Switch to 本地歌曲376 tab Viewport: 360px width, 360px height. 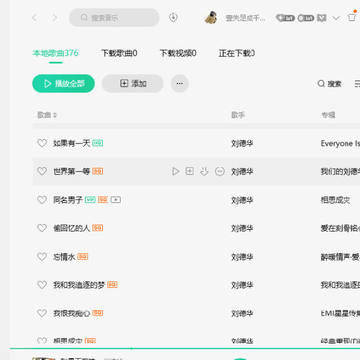click(x=56, y=53)
